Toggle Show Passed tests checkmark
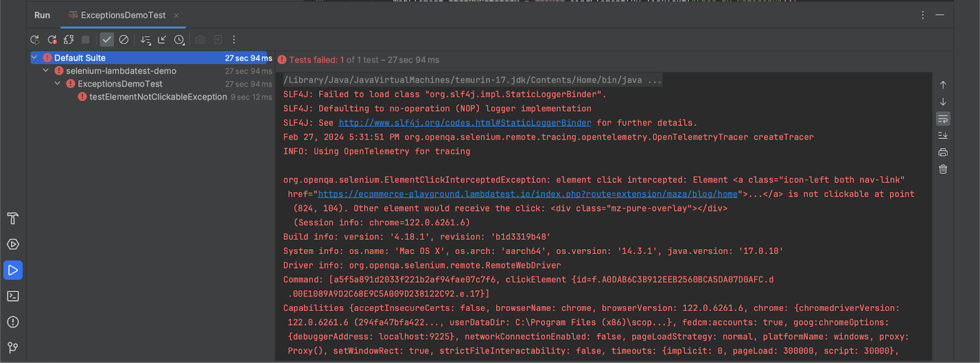 coord(107,40)
